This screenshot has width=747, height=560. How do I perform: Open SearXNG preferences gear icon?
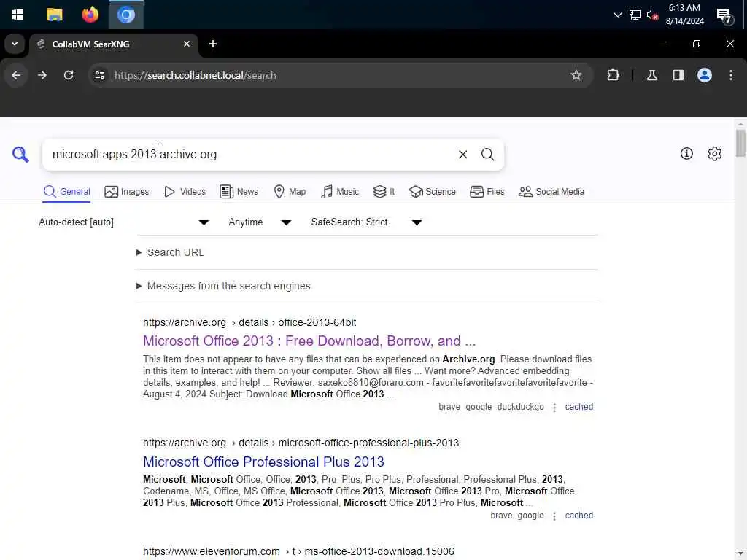tap(715, 153)
